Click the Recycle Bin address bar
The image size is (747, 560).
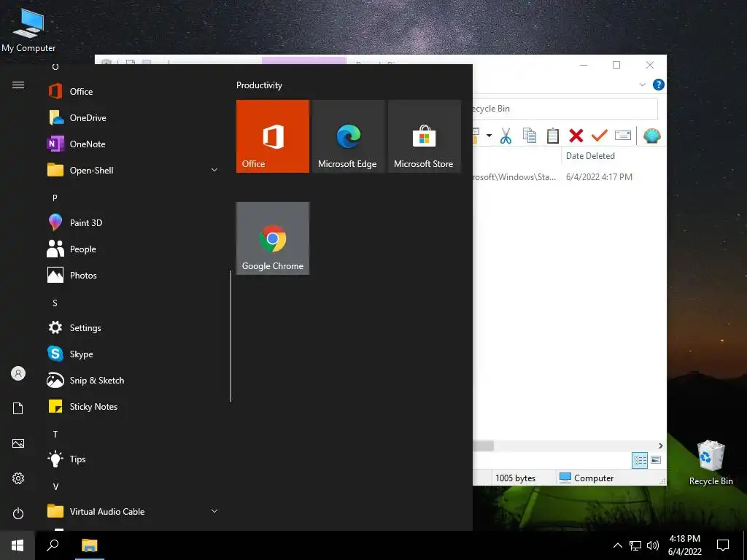pos(565,109)
